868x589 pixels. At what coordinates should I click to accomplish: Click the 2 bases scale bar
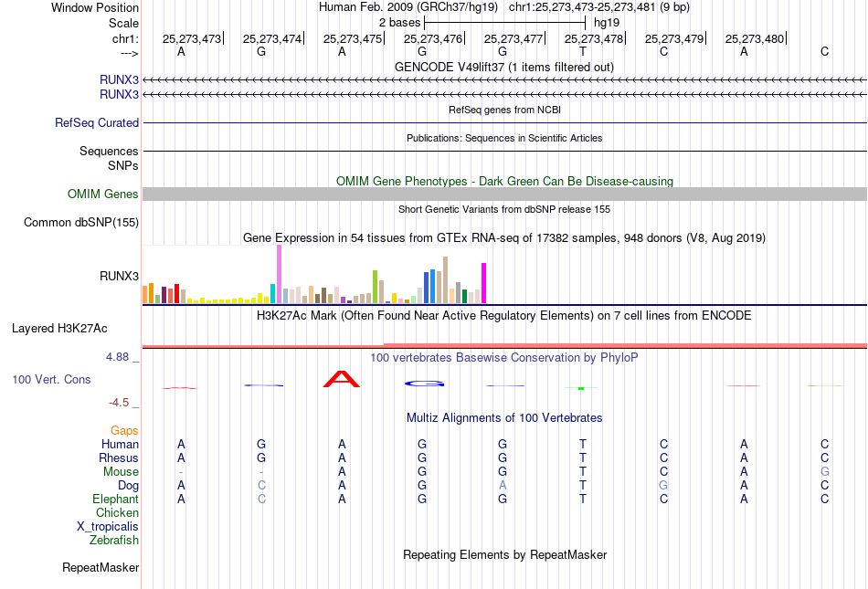pos(504,23)
